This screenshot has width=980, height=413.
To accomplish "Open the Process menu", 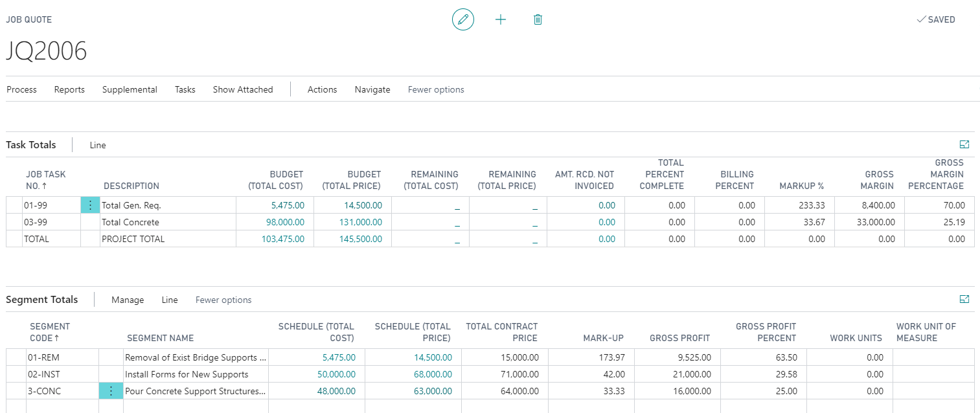I will (21, 89).
